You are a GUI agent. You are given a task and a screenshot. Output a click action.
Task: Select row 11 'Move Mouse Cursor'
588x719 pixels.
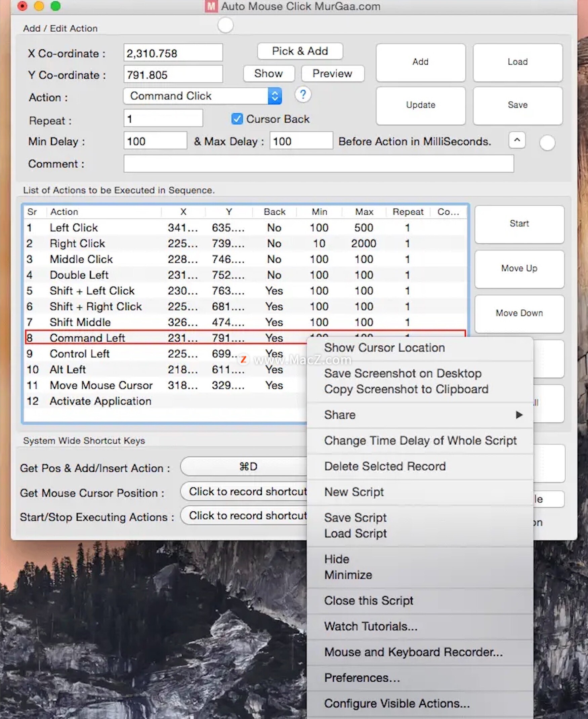[x=166, y=385]
